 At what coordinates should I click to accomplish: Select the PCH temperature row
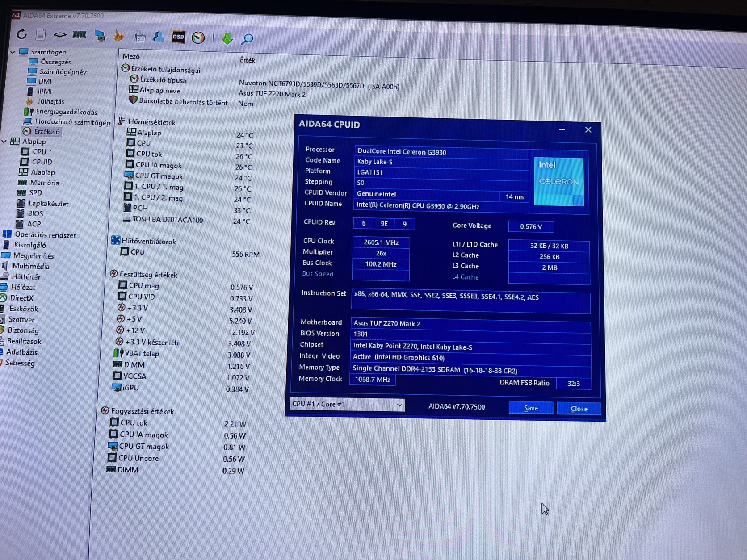[188, 209]
